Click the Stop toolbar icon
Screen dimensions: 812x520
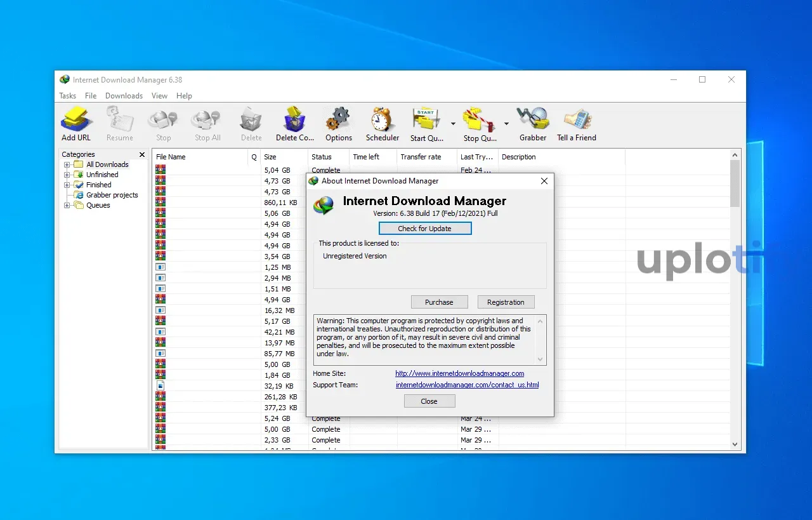pos(163,120)
